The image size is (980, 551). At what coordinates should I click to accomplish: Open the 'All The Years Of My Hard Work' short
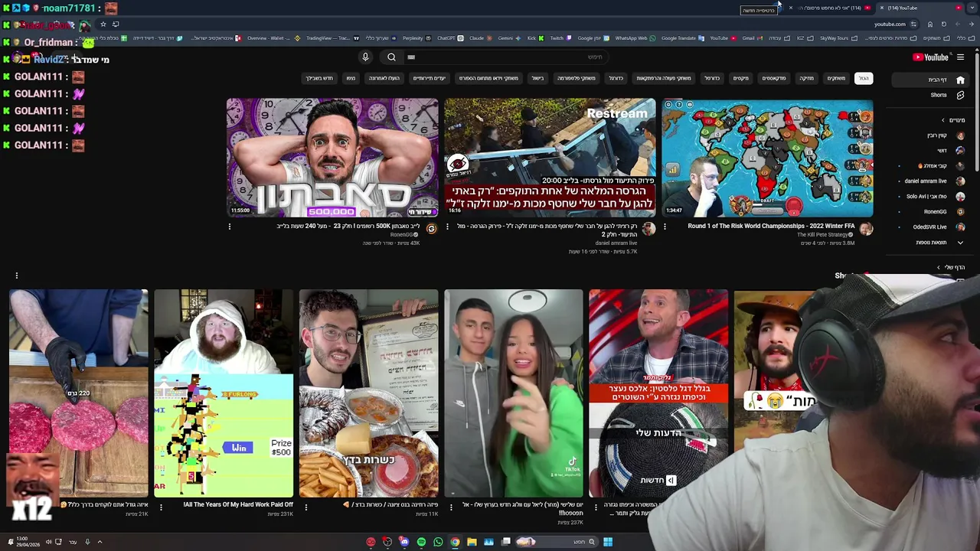coord(224,393)
